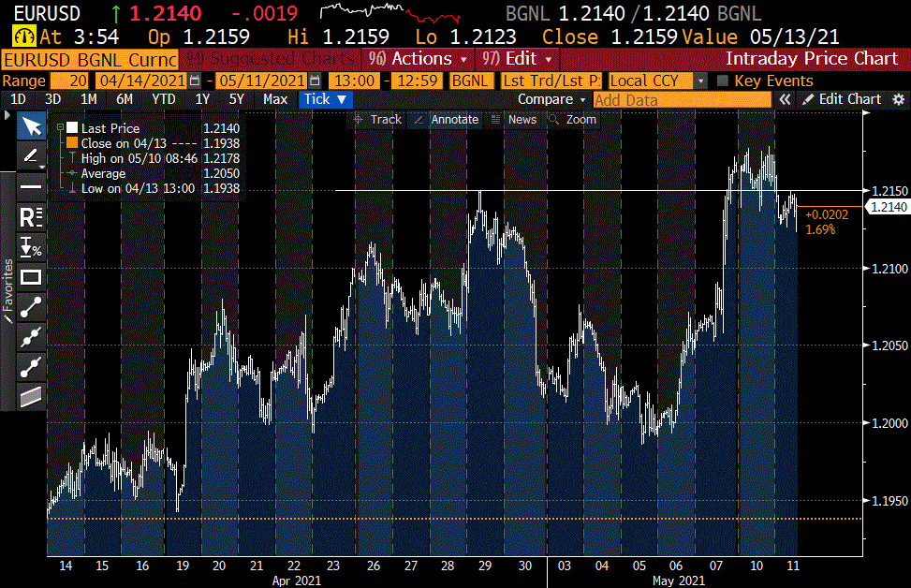Pick the horizontal line tool

32,186
